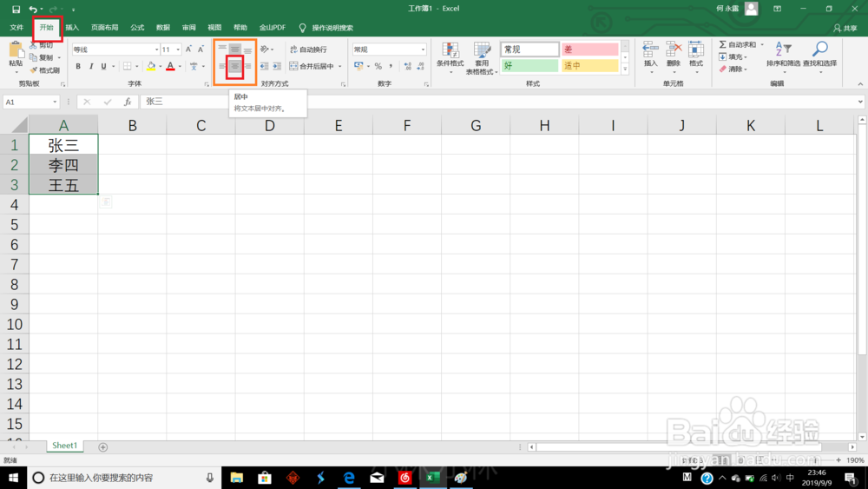This screenshot has width=868, height=489.
Task: Click decrease indent icon
Action: 264,67
